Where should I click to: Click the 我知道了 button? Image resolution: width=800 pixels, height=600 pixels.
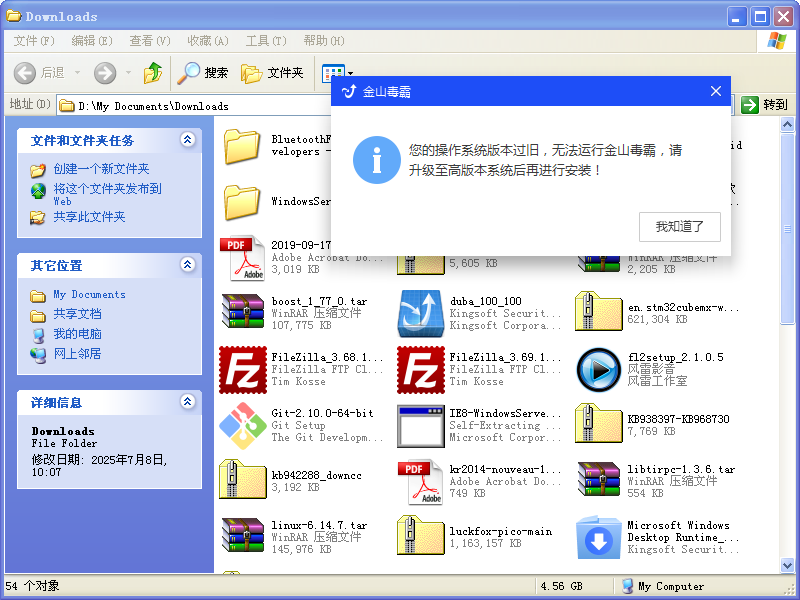tap(680, 227)
